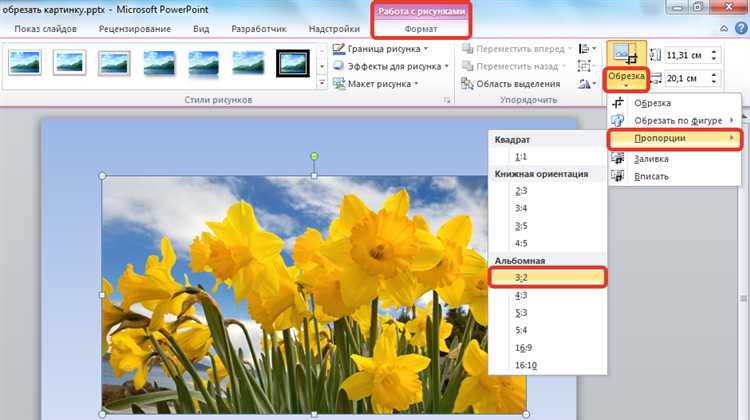Click the picture height field 11,31 см
The width and height of the screenshot is (750, 420).
(687, 55)
